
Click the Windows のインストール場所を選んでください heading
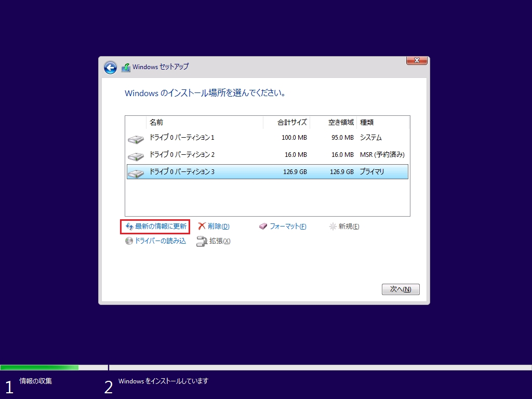pos(205,93)
